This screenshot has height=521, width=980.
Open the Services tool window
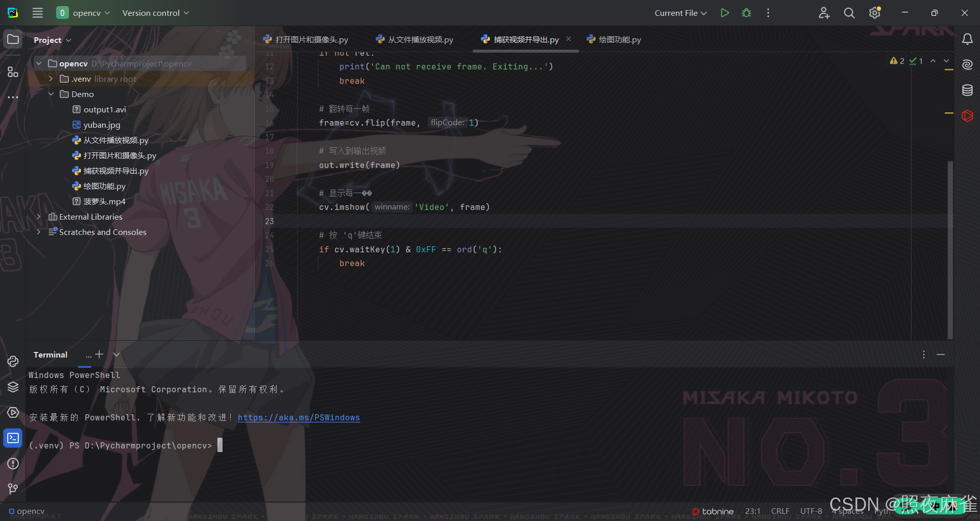13,412
